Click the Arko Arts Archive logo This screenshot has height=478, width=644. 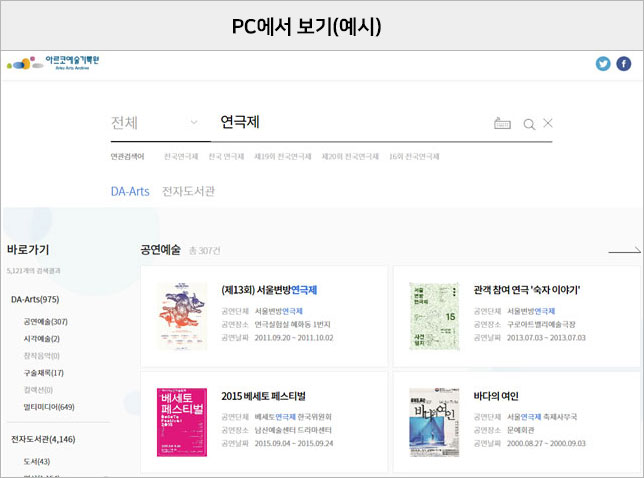point(53,63)
